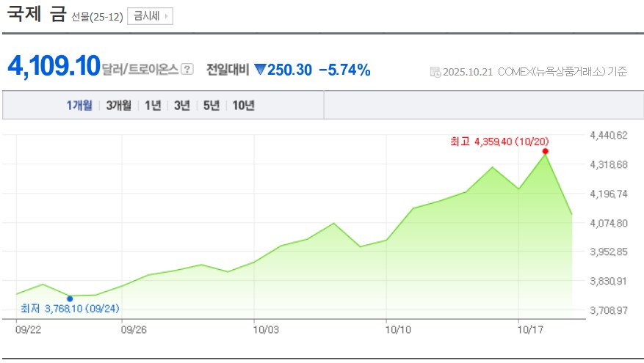The width and height of the screenshot is (644, 363).
Task: Click the red highest-price dot on chart
Action: coord(545,151)
